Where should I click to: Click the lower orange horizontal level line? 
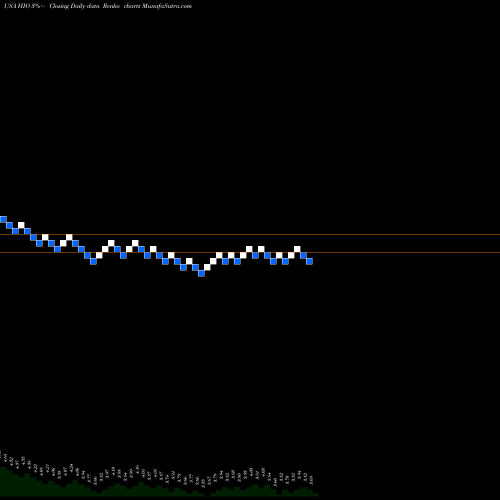click(x=250, y=253)
